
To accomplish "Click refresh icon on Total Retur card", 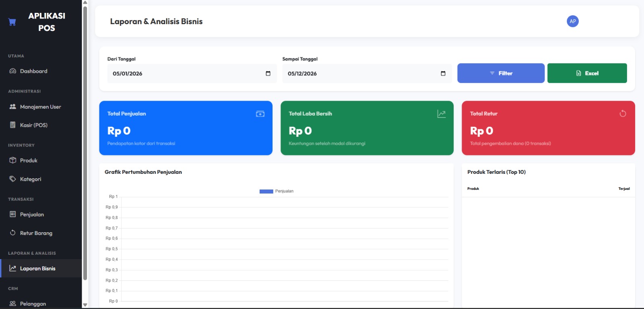I will coord(623,113).
